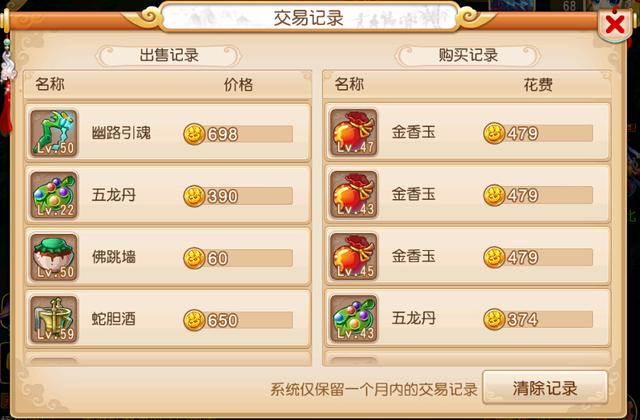Image resolution: width=640 pixels, height=420 pixels.
Task: Click the gold coin beside price 698
Action: point(194,134)
